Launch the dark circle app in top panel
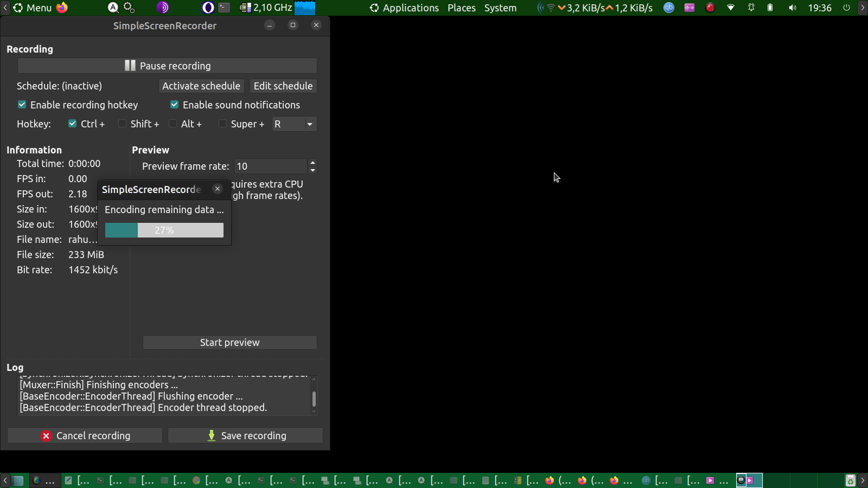Screen dimensions: 868x488 point(208,8)
